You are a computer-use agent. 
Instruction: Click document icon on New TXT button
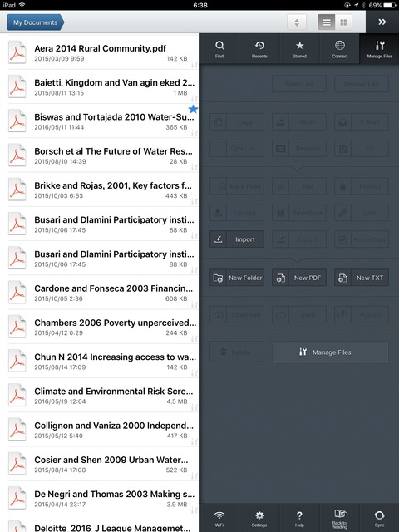tap(342, 278)
